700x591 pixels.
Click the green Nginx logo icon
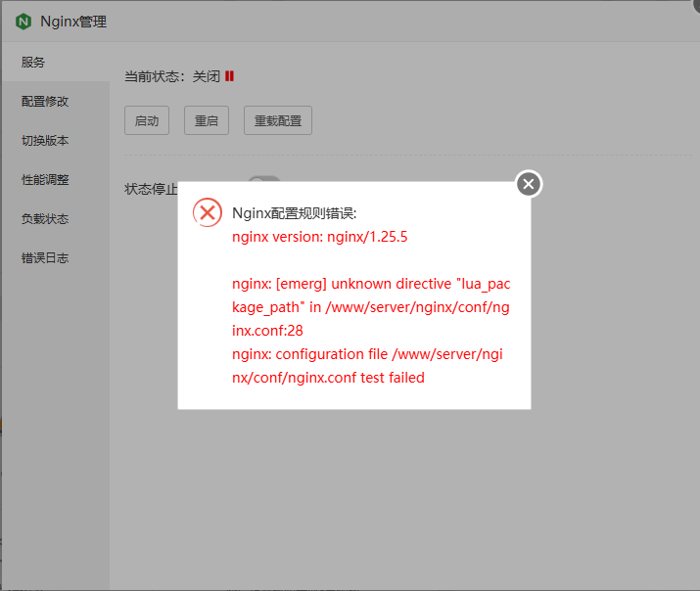(23, 22)
